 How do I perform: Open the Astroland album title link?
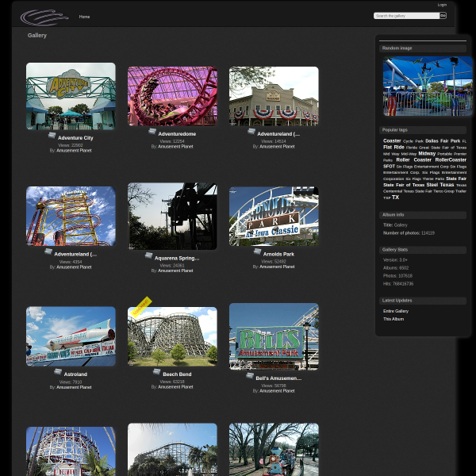tap(75, 374)
